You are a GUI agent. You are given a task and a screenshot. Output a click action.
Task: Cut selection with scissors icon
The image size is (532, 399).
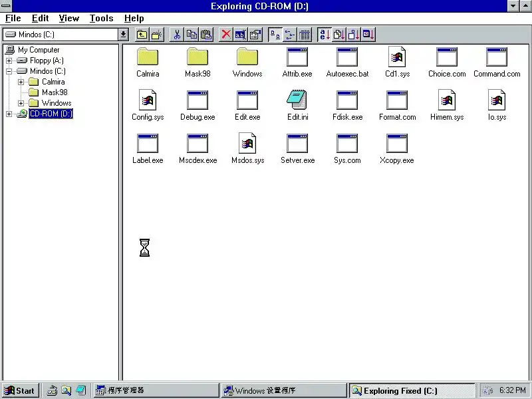point(177,35)
